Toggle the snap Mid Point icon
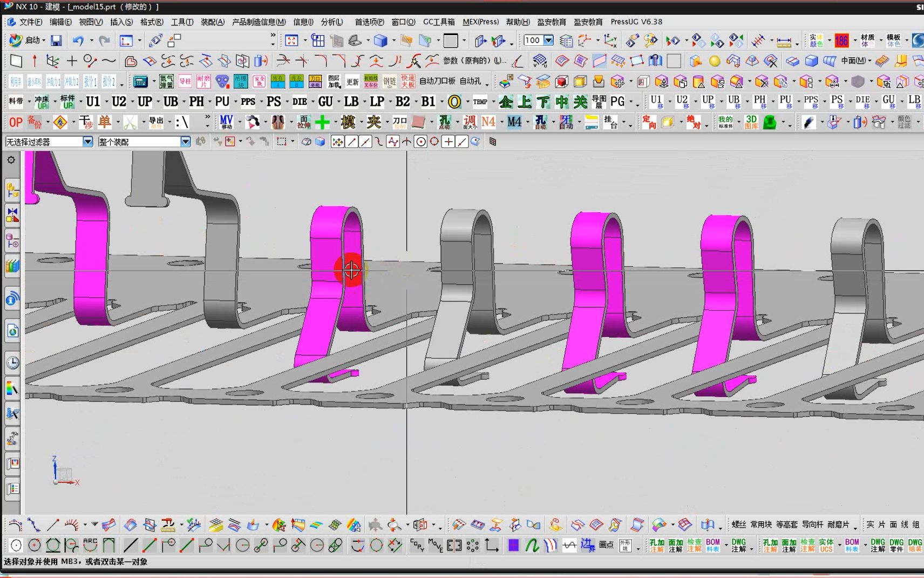Image resolution: width=924 pixels, height=578 pixels. [365, 142]
